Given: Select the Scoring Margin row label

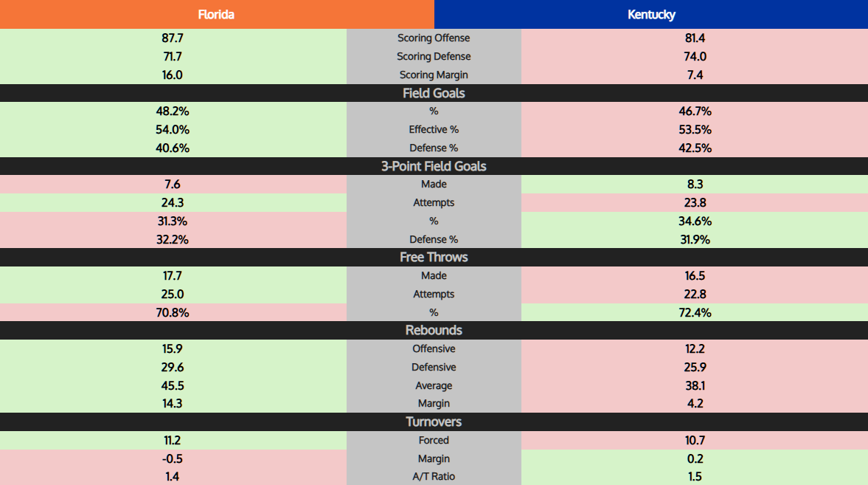Looking at the screenshot, I should pyautogui.click(x=434, y=75).
